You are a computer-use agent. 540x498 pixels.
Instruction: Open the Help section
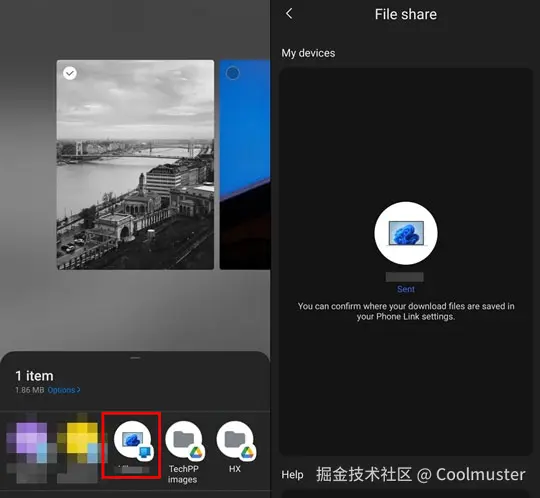click(292, 475)
